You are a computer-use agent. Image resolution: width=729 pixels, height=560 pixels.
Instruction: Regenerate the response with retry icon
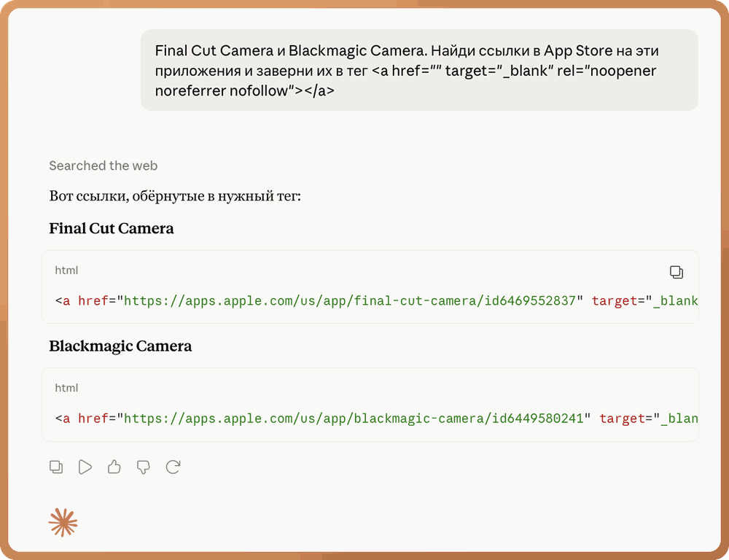[x=173, y=467]
